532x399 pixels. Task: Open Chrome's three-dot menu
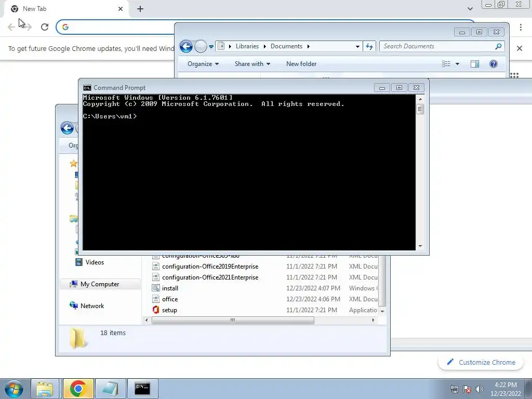click(x=521, y=27)
